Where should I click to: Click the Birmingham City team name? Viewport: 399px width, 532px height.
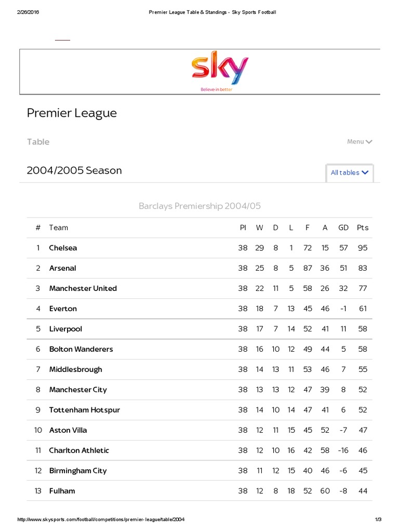[78, 471]
